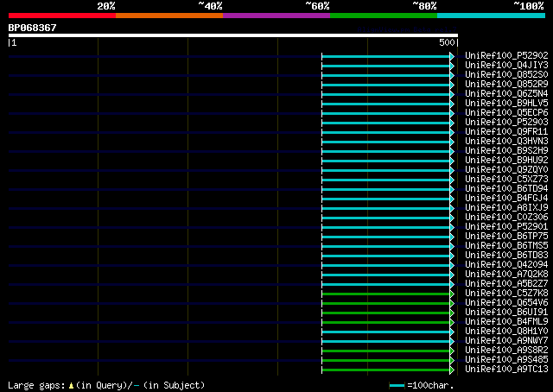
Task: Select the UniRef100_P52901 subject label
Action: [x=506, y=227]
